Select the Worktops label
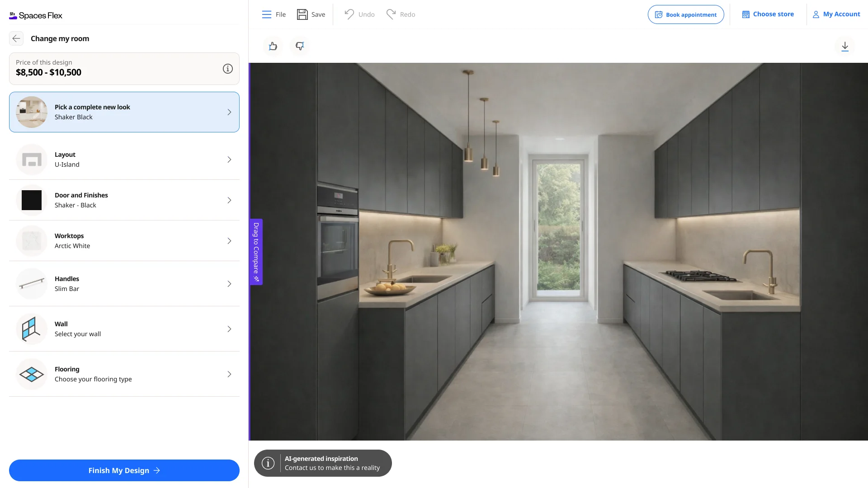The image size is (868, 488). [x=69, y=236]
